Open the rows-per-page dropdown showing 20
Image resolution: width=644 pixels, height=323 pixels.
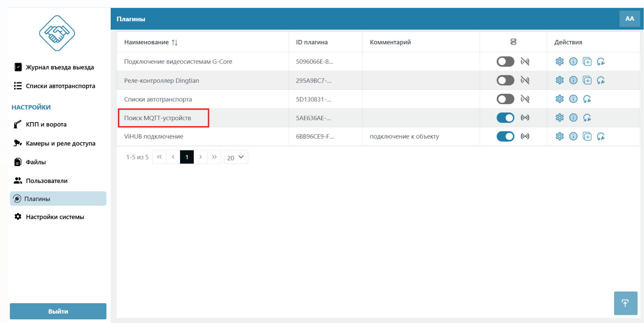click(x=236, y=157)
